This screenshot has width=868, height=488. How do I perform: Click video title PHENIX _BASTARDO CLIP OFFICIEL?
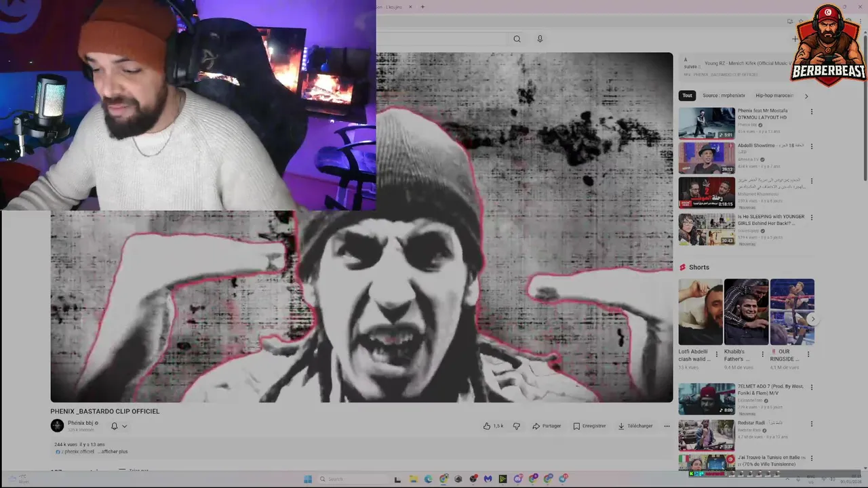(x=105, y=411)
